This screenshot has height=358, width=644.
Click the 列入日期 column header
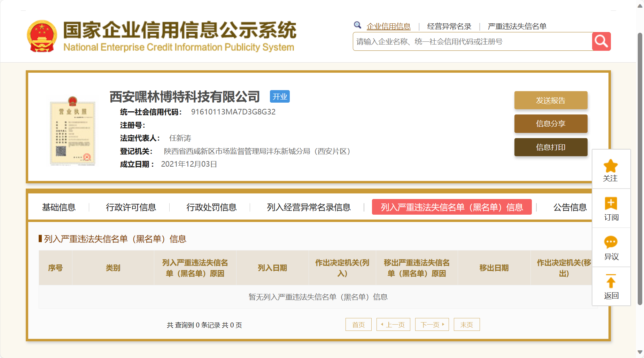(272, 268)
